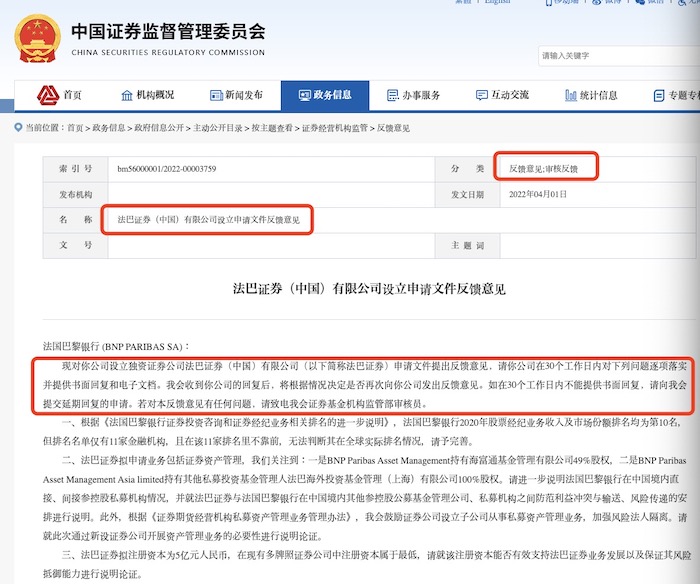Click the 索引号 label cell
The width and height of the screenshot is (700, 584).
pos(75,169)
